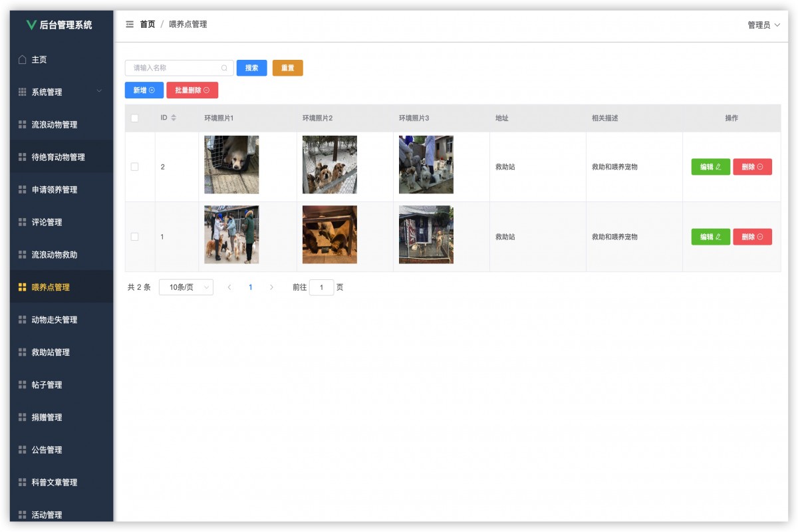
Task: Open 首页 from the breadcrumb
Action: pos(146,24)
